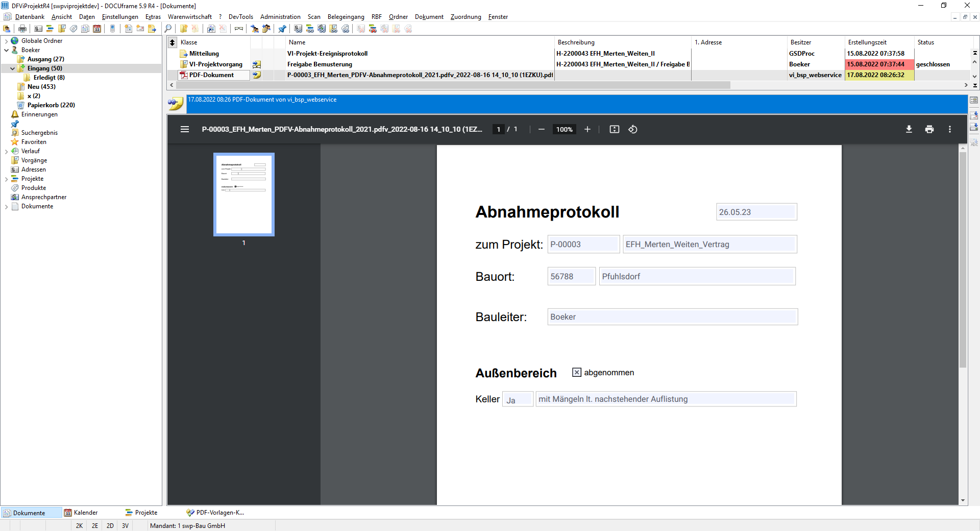Click the product tag toolbar icon
This screenshot has height=531, width=980.
[x=73, y=29]
